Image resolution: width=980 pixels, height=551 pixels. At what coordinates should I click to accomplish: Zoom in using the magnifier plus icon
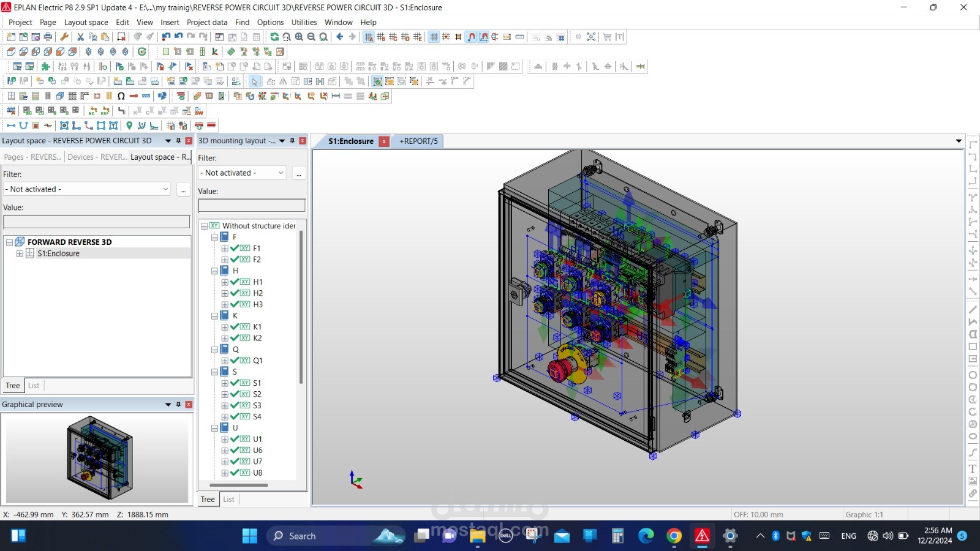[x=299, y=37]
